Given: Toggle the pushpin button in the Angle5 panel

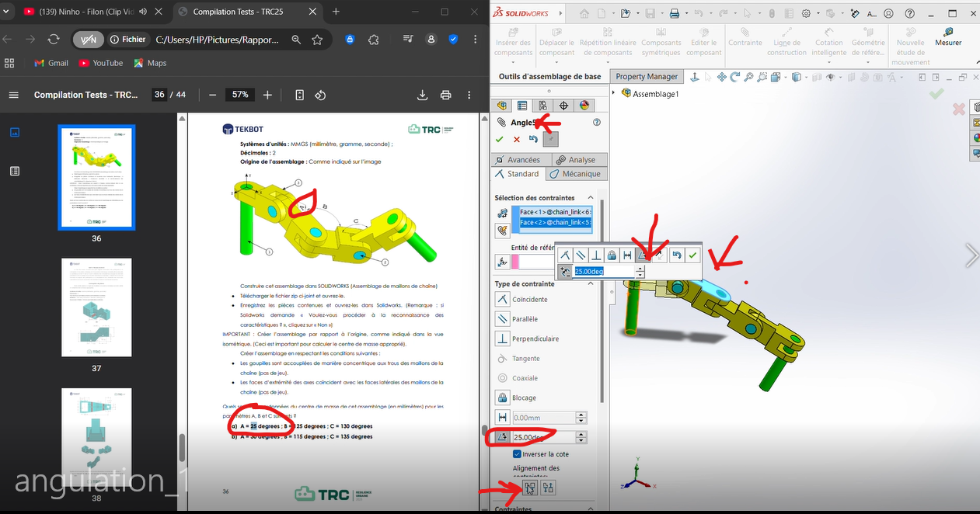Looking at the screenshot, I should click(550, 139).
